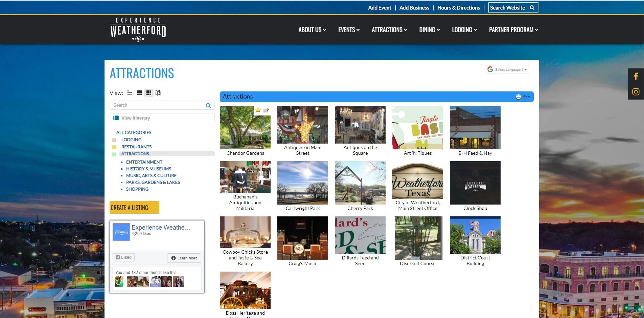Open Instagram via the right sidebar icon
This screenshot has height=318, width=644.
pyautogui.click(x=636, y=92)
